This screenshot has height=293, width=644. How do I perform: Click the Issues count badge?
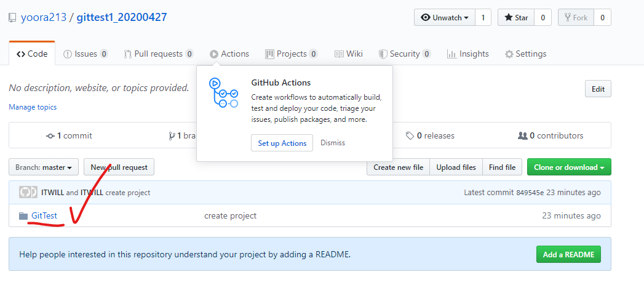tap(104, 54)
